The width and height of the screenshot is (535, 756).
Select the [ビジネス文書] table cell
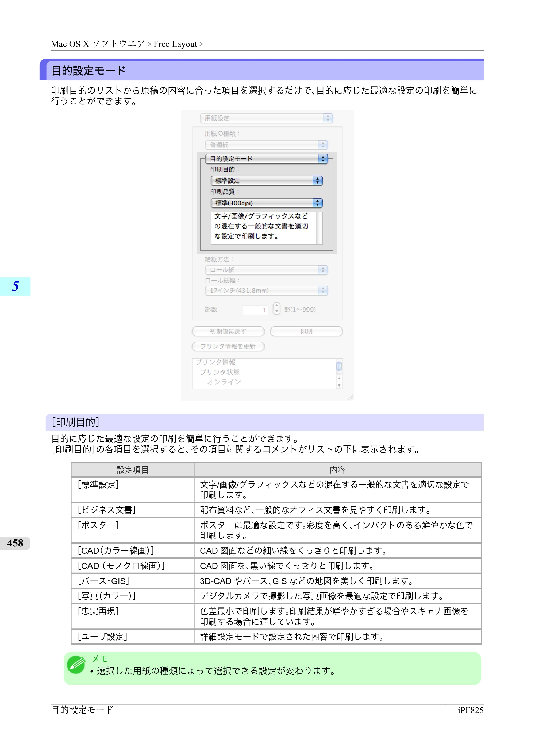point(133,510)
